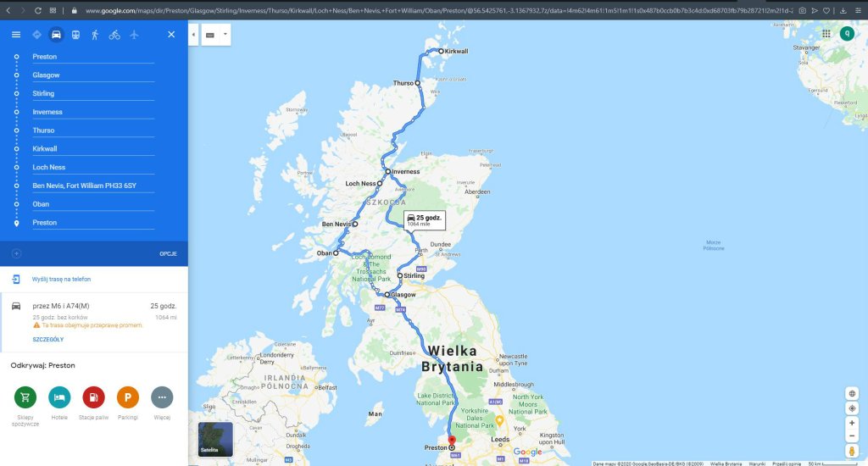Screen dimensions: 868x466
Task: Open the Google apps grid menu
Action: 826,34
